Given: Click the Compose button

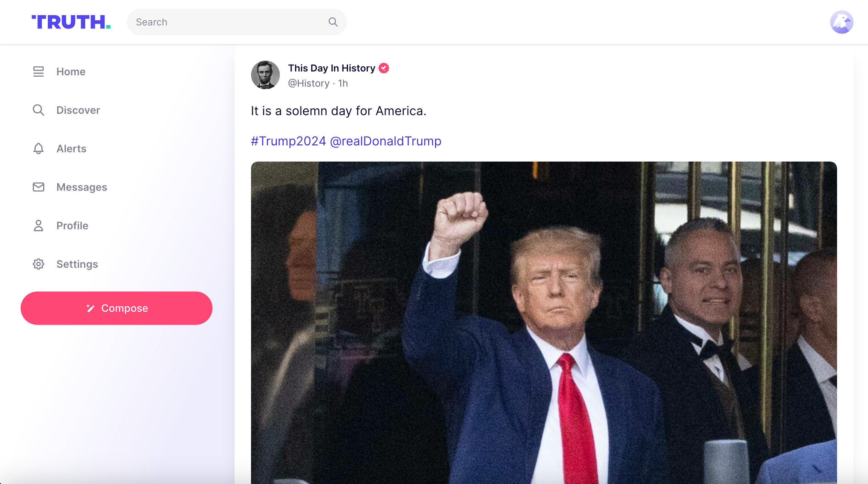Looking at the screenshot, I should click(116, 308).
